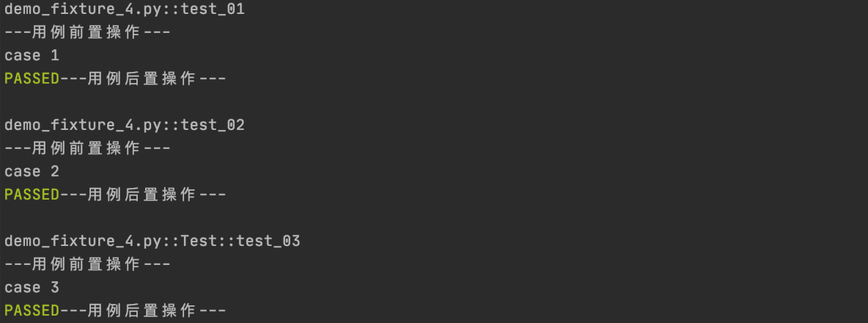
Task: Click the first 用例后置操作 teardown text
Action: coord(143,79)
